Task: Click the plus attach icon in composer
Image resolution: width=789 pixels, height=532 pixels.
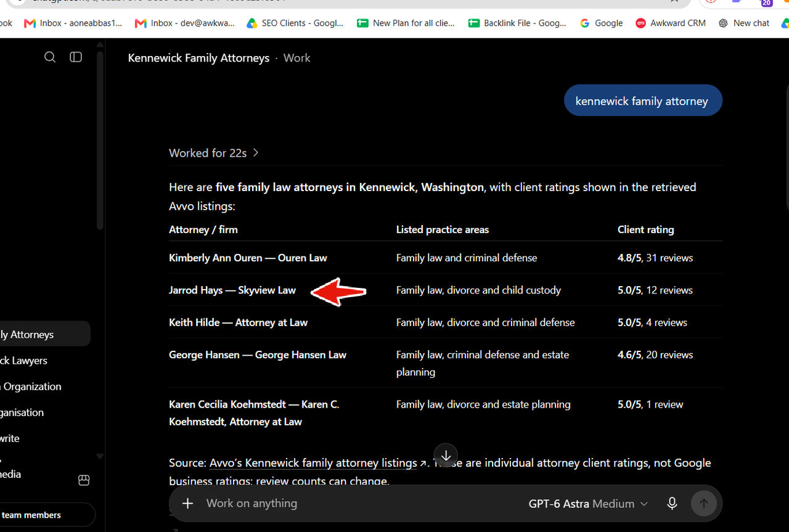Action: click(188, 504)
